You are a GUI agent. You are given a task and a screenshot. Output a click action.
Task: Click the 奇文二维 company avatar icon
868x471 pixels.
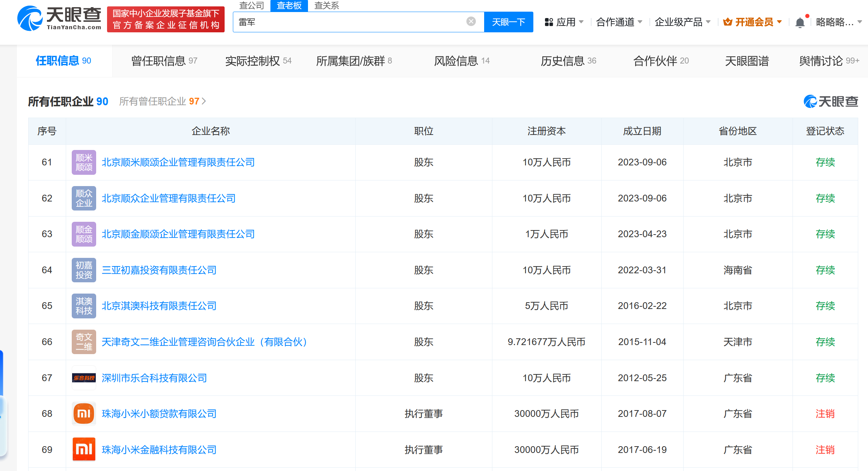point(84,342)
